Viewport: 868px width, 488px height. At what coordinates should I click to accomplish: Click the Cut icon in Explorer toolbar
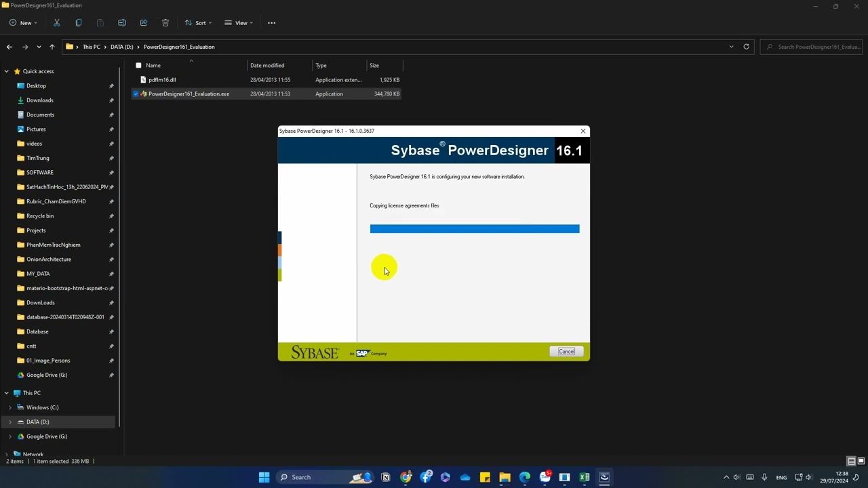[x=57, y=23]
